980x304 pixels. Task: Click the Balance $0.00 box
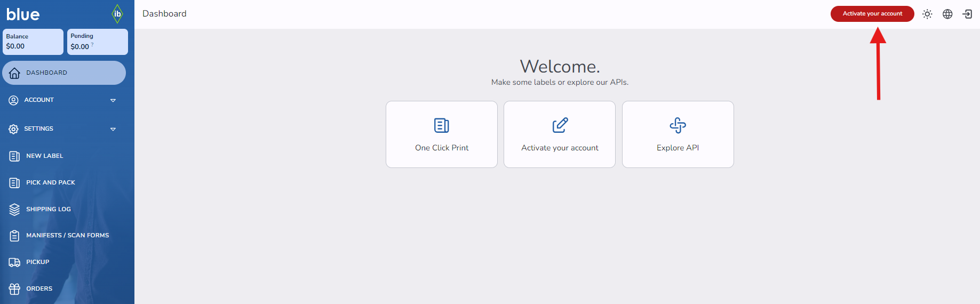click(33, 42)
